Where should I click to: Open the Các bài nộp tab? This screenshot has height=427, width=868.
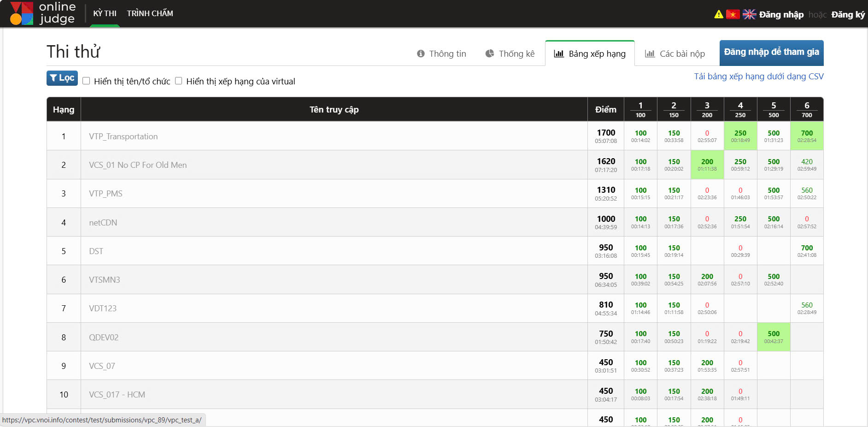[x=675, y=53]
